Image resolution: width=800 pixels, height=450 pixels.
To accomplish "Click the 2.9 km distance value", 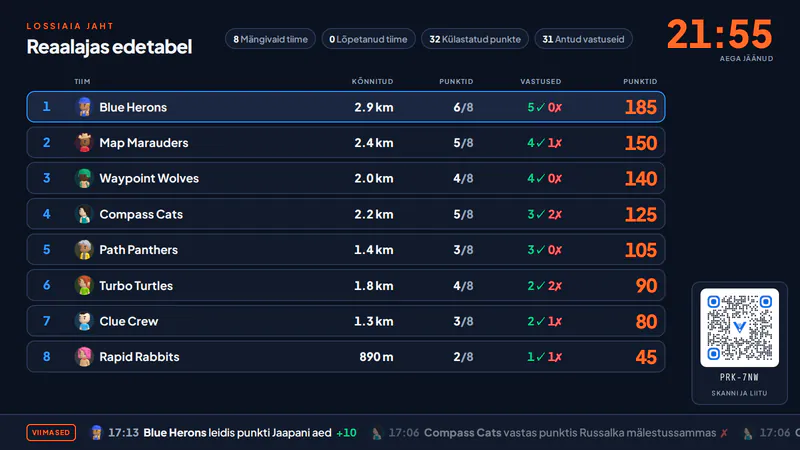I will click(x=373, y=107).
